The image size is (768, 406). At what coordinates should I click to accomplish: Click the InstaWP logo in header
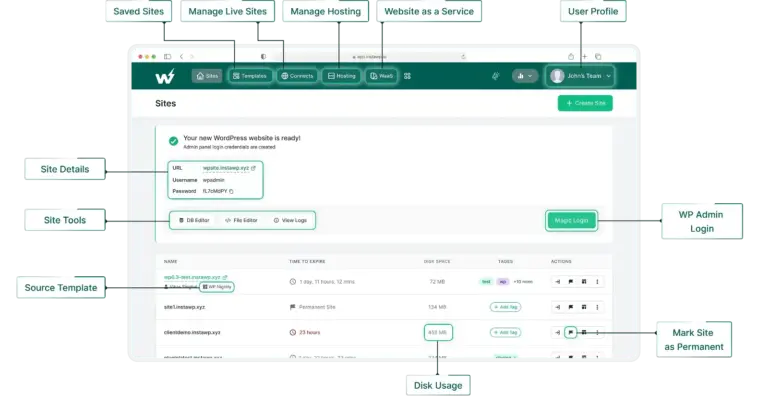(165, 76)
